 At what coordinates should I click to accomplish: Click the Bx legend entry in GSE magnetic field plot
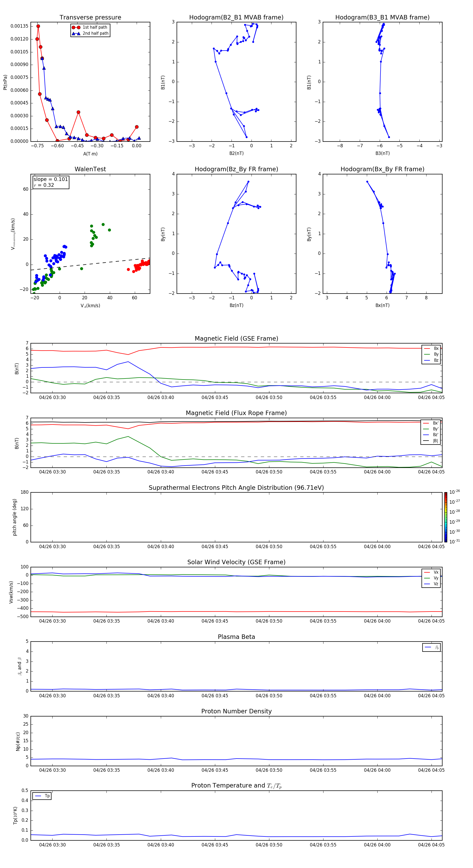[x=431, y=349]
